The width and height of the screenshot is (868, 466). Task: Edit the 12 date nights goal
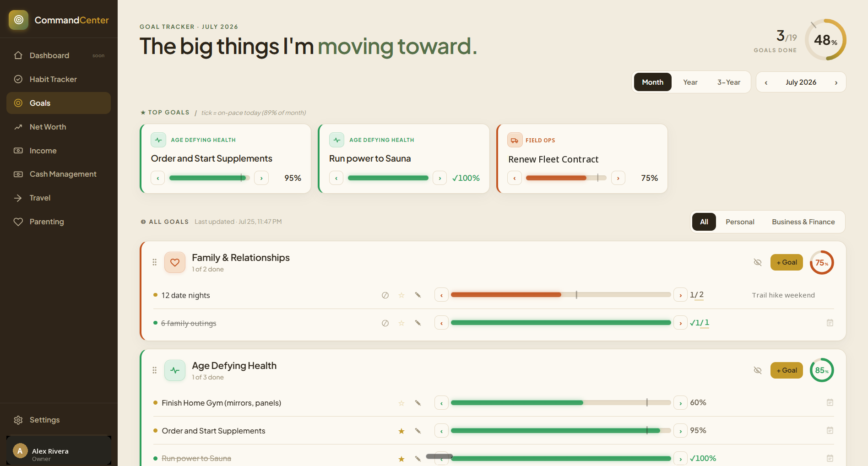point(418,295)
